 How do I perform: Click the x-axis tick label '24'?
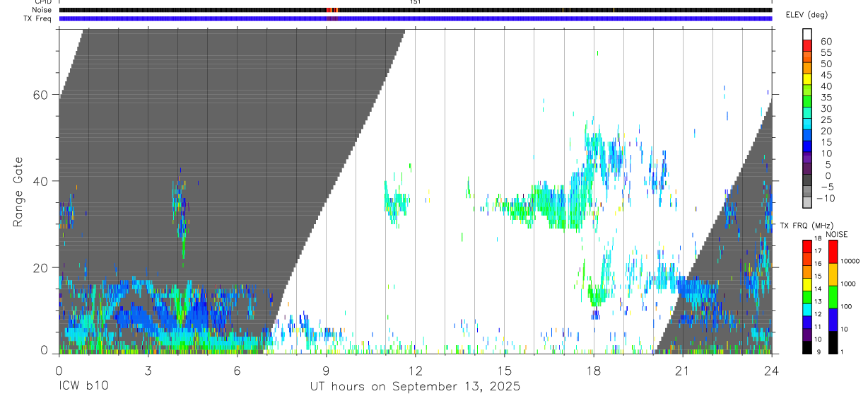point(771,370)
